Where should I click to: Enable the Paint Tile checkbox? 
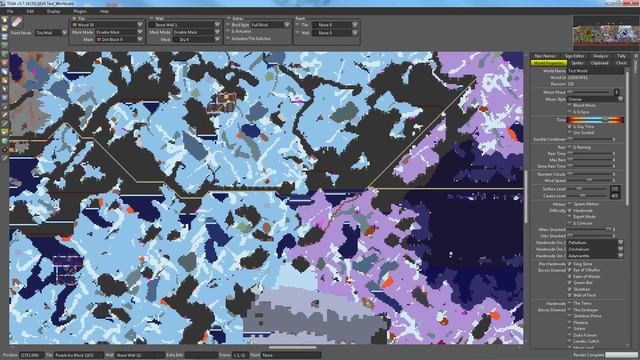(x=298, y=25)
